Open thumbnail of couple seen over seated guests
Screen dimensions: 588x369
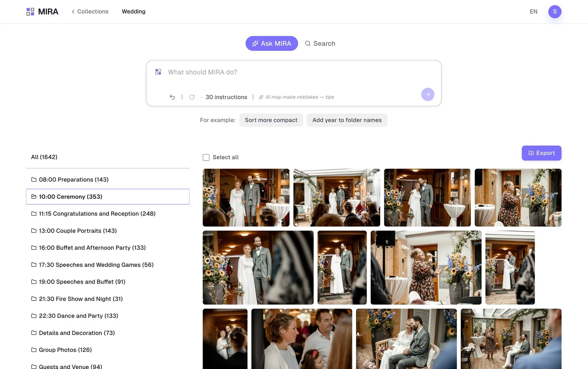point(336,198)
